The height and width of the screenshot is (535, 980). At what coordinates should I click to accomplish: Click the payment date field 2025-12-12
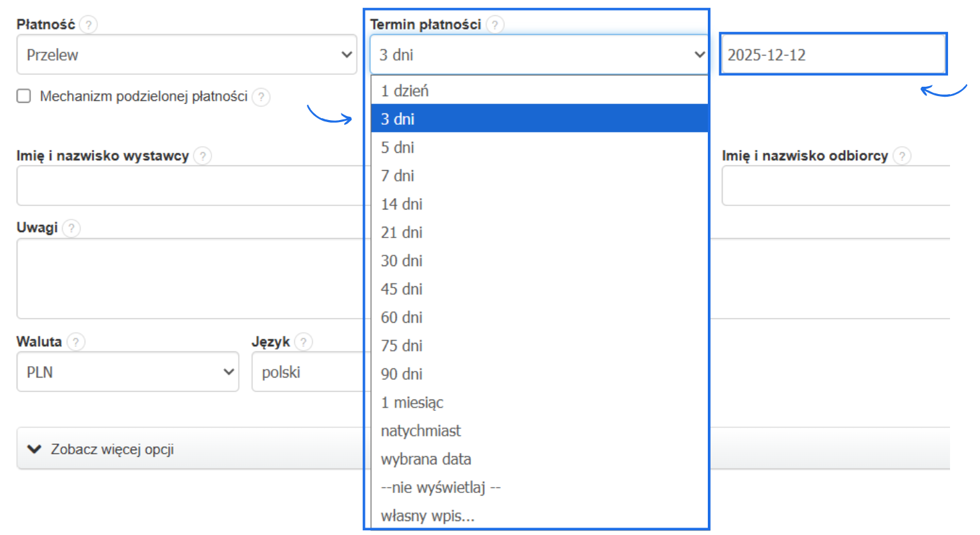click(x=833, y=55)
